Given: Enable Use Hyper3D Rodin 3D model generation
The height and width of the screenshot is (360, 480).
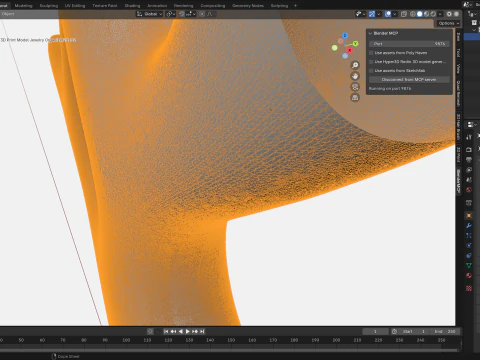Looking at the screenshot, I should point(371,62).
